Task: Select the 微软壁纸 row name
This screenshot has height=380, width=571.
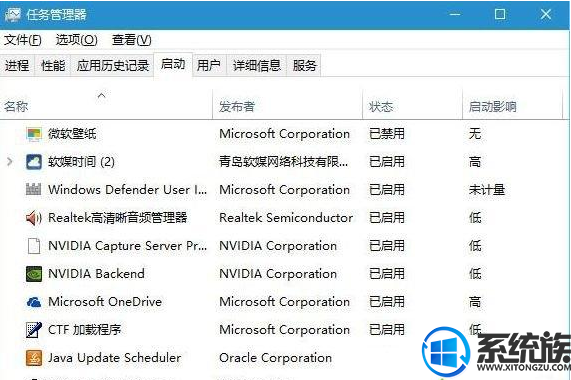Action: point(72,134)
